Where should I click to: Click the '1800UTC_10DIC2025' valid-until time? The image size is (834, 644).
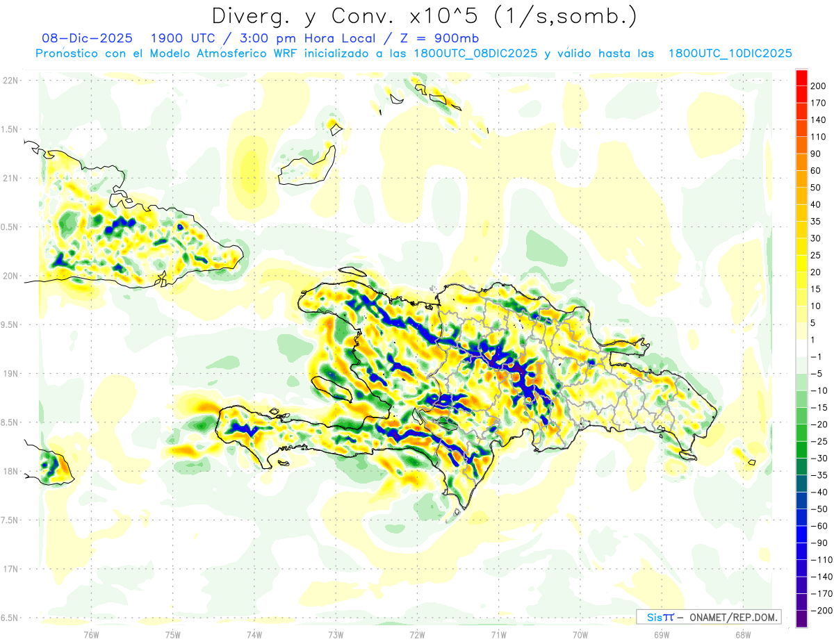730,53
